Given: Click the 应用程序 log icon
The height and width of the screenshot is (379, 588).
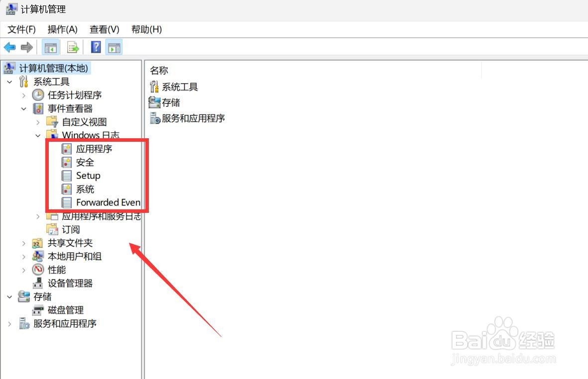Looking at the screenshot, I should click(x=66, y=149).
